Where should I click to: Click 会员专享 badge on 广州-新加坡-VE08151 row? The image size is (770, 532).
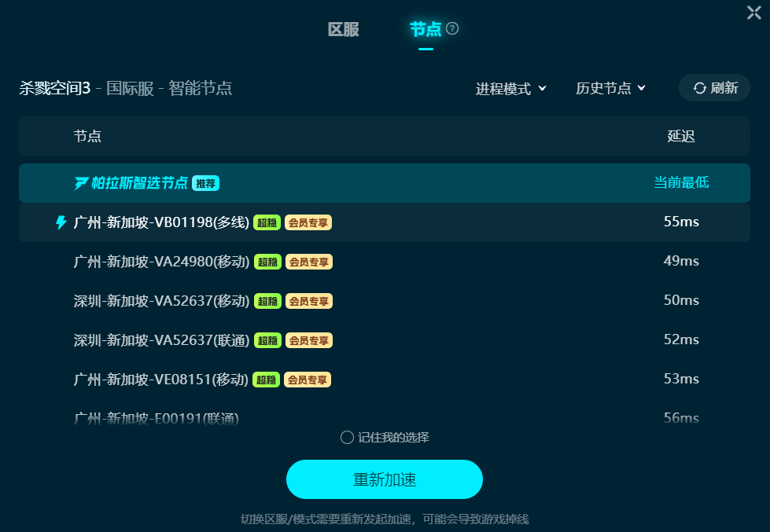[x=308, y=380]
